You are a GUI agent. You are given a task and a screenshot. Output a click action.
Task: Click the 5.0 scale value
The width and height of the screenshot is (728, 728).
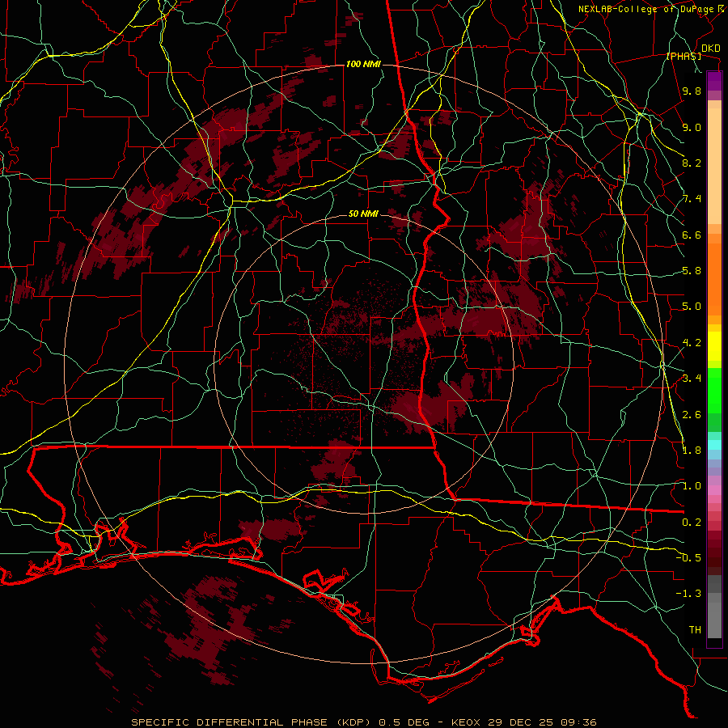[692, 307]
